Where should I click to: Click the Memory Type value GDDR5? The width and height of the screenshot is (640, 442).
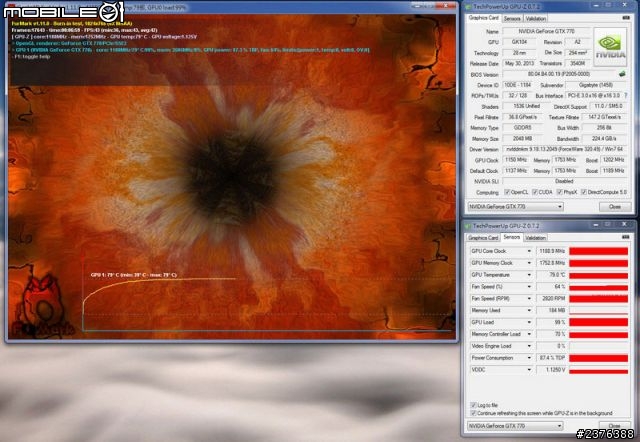(x=522, y=128)
